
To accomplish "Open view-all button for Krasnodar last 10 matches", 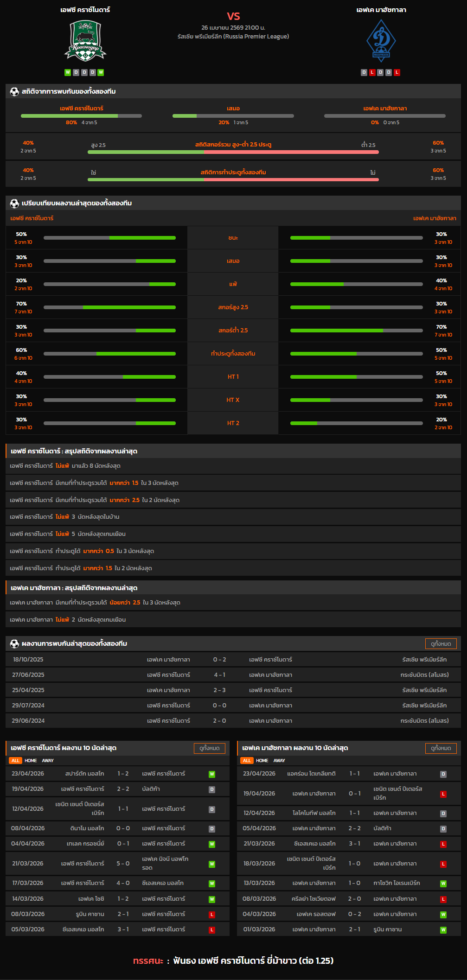I will (209, 748).
